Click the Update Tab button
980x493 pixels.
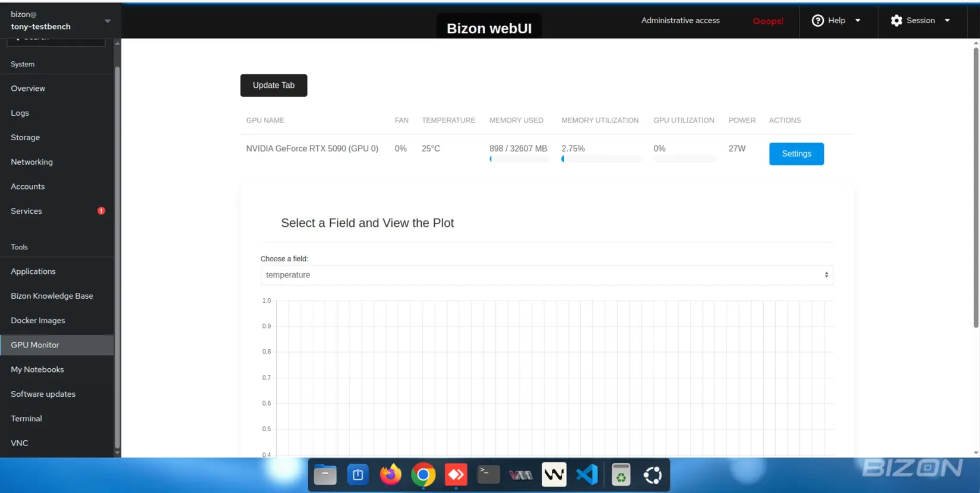point(274,86)
